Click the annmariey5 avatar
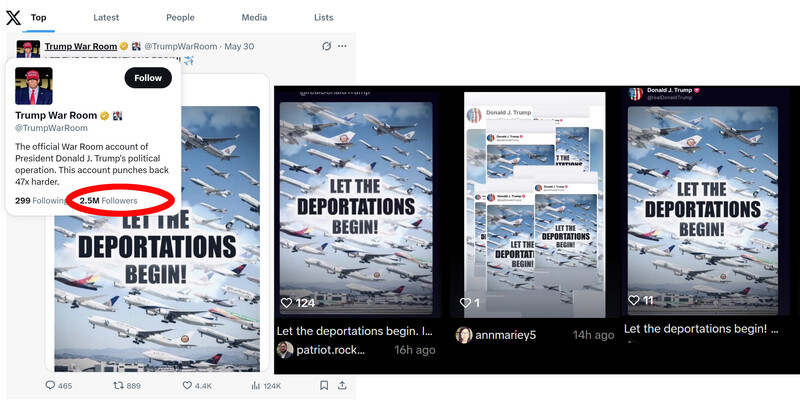The image size is (800, 400). tap(464, 335)
